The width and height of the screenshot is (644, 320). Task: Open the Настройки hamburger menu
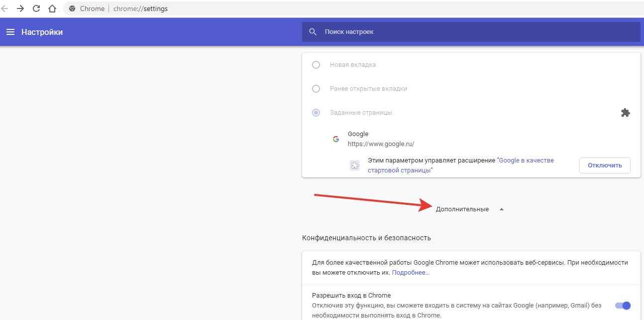(x=10, y=32)
